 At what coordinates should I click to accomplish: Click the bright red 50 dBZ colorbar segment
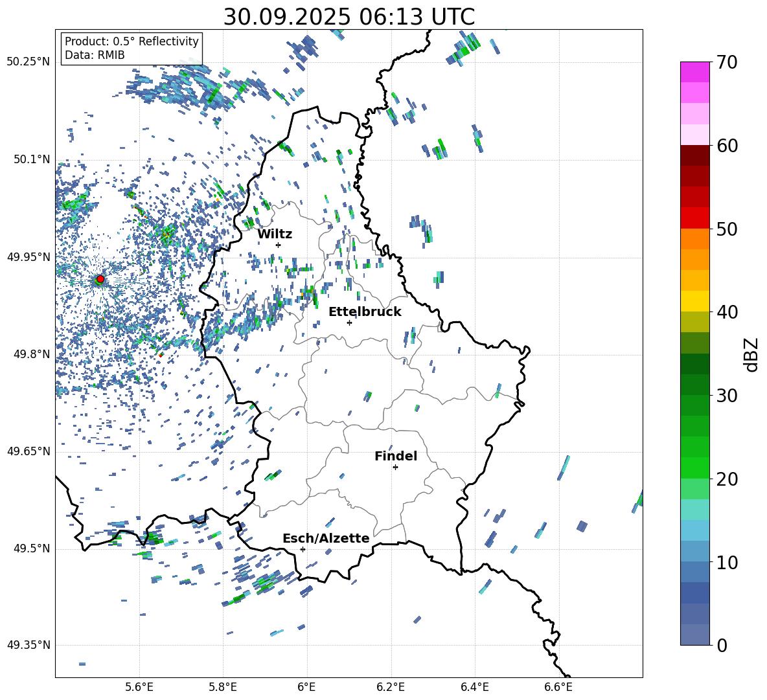(694, 218)
